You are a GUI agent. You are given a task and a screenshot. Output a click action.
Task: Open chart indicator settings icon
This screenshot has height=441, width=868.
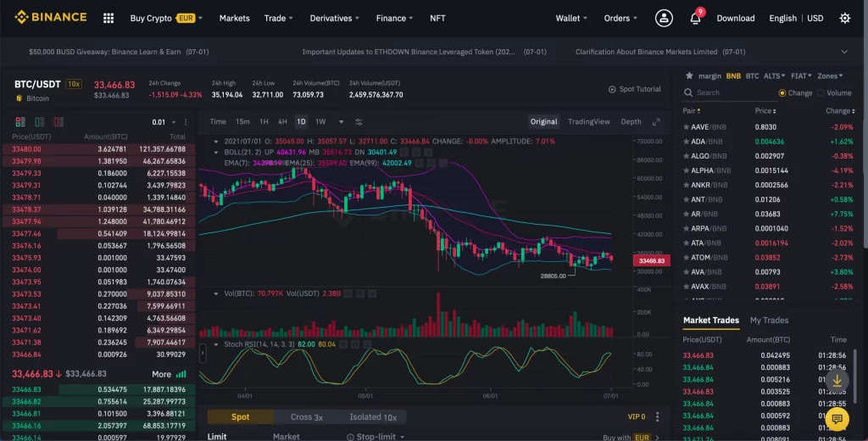tap(359, 122)
